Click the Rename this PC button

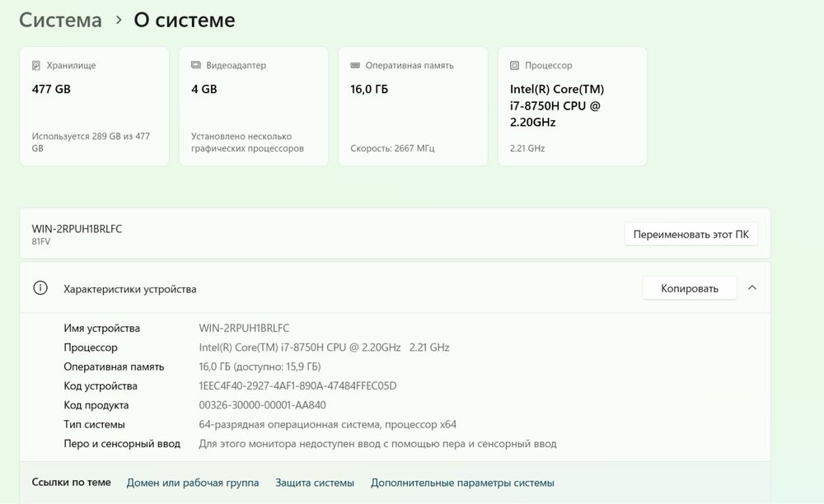click(691, 235)
